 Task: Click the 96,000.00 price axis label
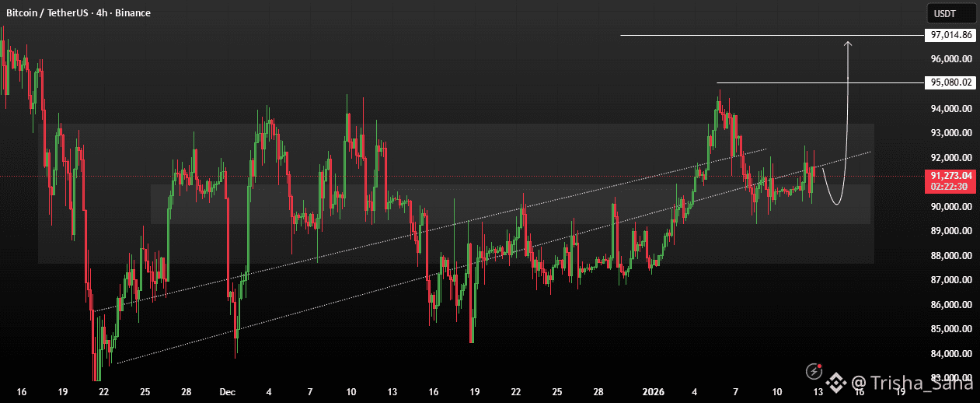pos(951,59)
